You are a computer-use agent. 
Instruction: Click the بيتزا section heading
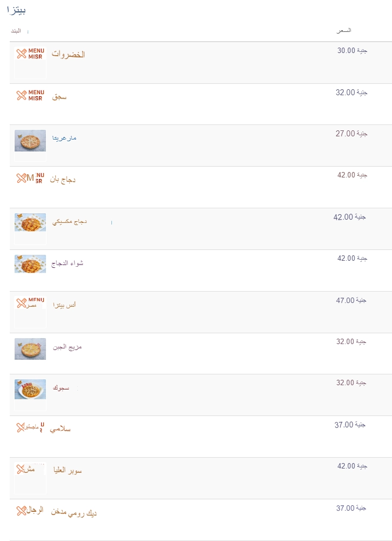click(16, 10)
